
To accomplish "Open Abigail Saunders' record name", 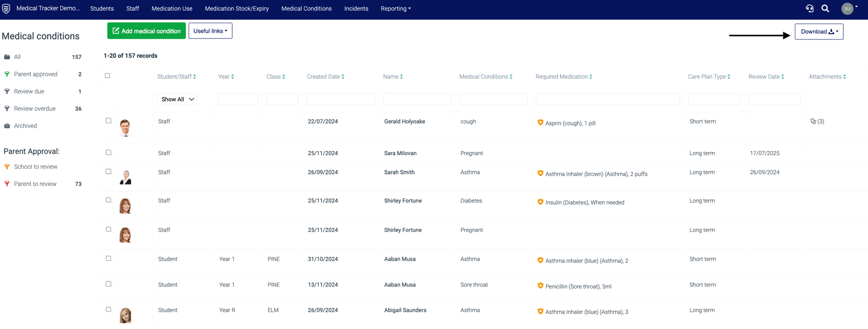I will (x=405, y=310).
